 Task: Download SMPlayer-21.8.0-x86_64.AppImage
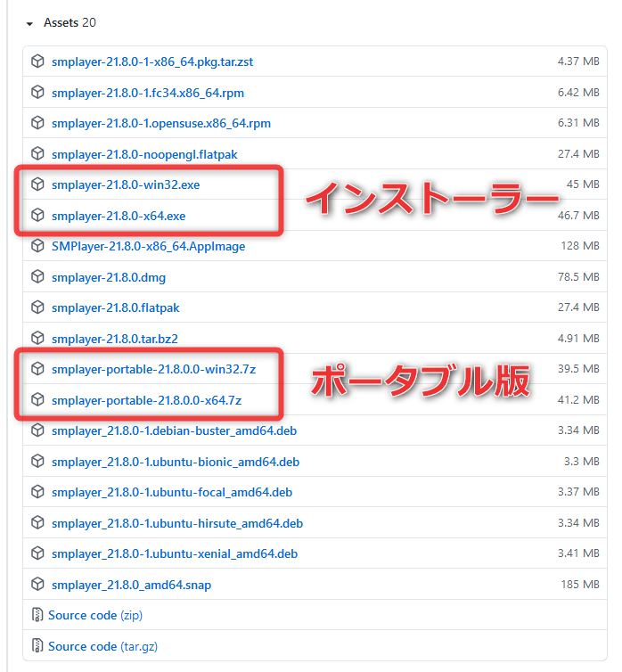coord(148,246)
